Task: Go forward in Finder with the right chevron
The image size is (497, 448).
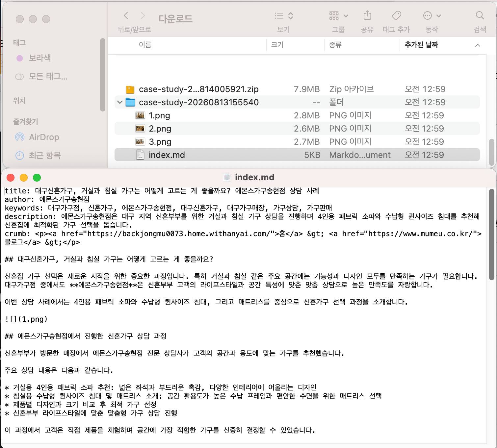Action: pos(143,15)
